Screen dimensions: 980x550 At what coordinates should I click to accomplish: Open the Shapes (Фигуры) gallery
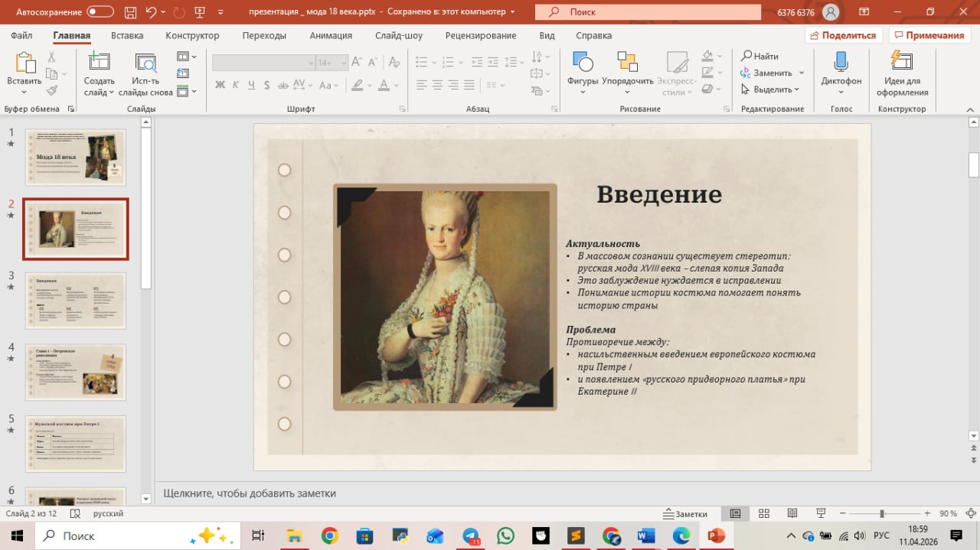[583, 74]
